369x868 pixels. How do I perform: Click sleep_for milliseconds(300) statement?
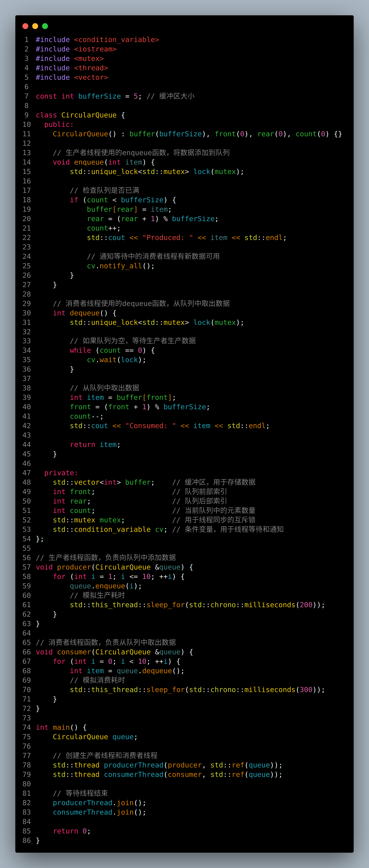(197, 690)
